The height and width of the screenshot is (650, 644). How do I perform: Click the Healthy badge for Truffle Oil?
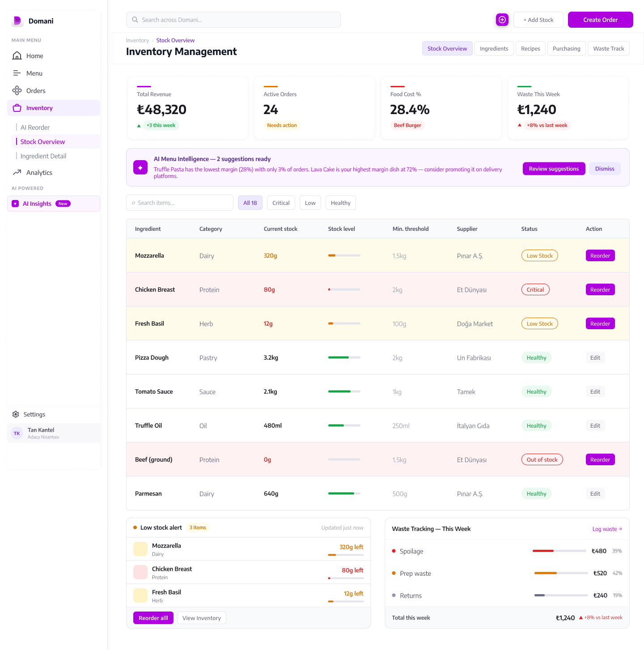click(x=537, y=425)
